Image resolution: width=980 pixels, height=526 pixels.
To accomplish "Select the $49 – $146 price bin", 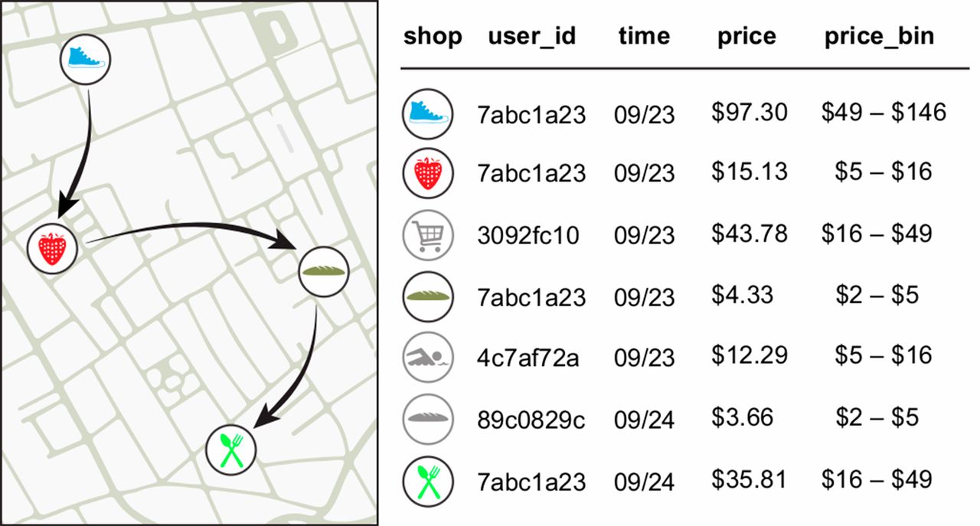I will click(884, 113).
